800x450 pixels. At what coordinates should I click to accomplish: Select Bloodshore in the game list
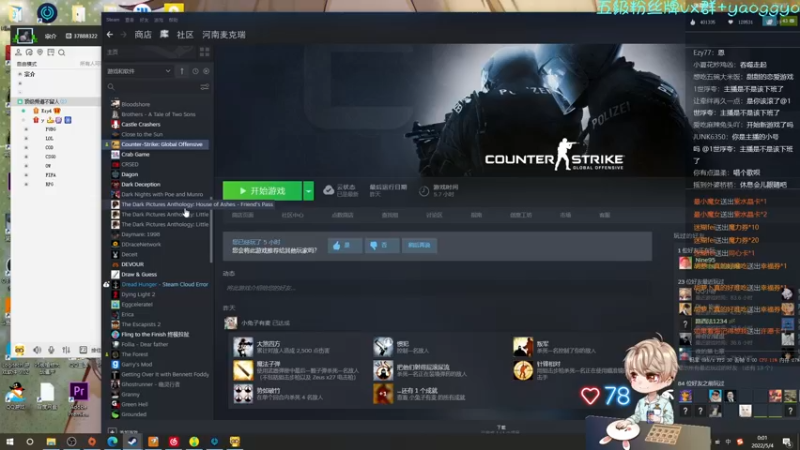pyautogui.click(x=136, y=104)
